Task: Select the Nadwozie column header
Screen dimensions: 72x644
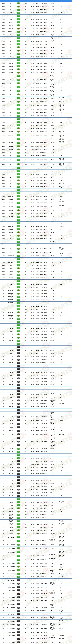Action: tap(52, 1)
